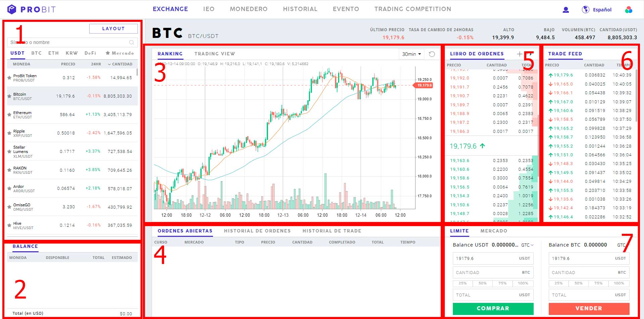Switch to TRADING VIEW chart tab
The width and height of the screenshot is (644, 319).
215,54
